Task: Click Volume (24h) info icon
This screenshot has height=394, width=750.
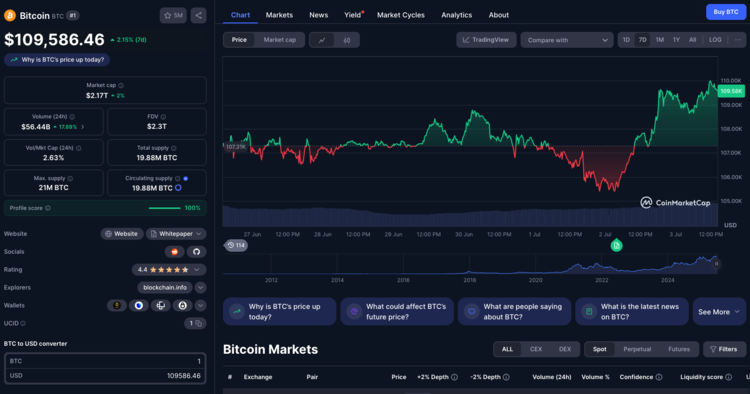Action: pyautogui.click(x=72, y=117)
